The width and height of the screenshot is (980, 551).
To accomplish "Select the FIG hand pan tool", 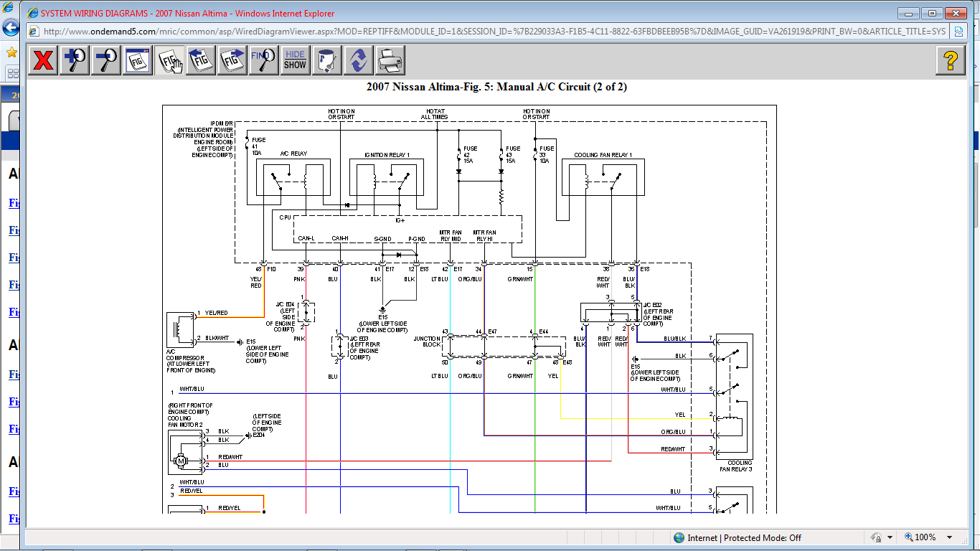I will [170, 60].
